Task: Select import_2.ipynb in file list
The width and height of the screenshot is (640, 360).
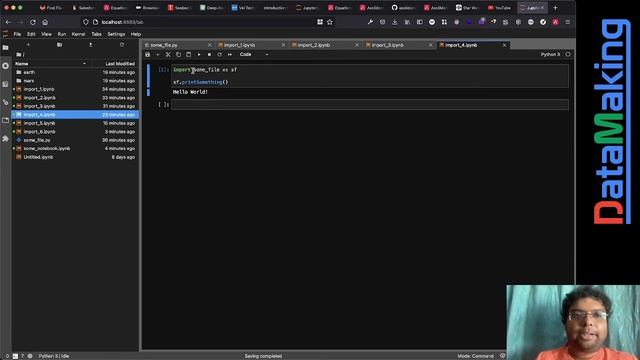Action: 75,98
